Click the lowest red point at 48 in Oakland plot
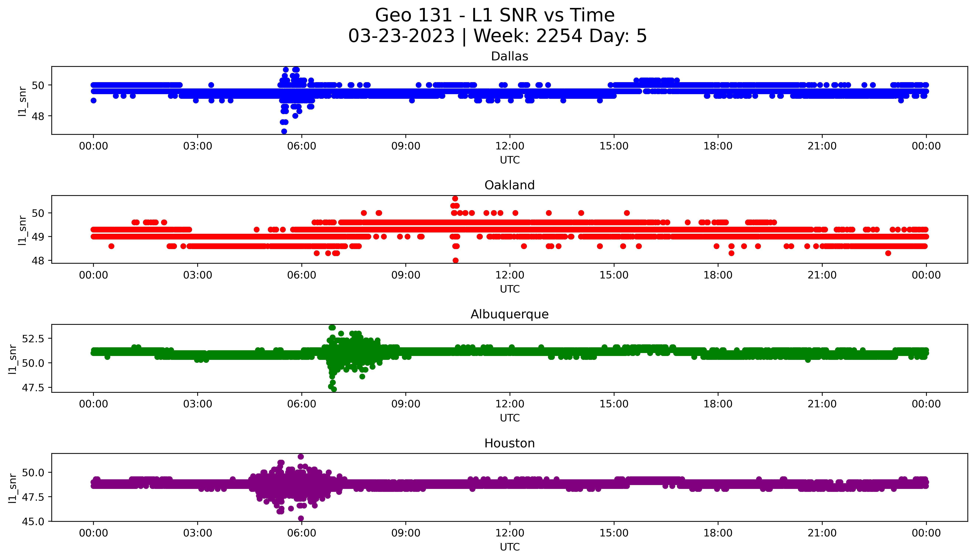This screenshot has width=975, height=560. point(456,261)
